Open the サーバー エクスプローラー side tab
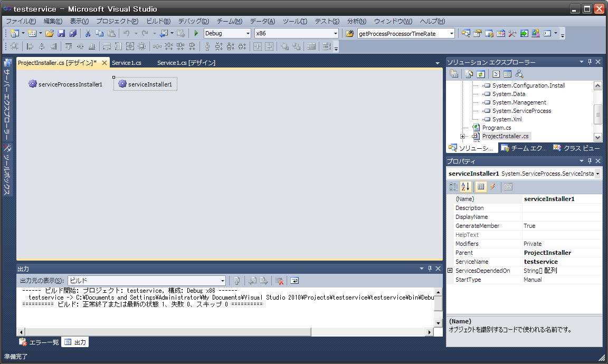The image size is (608, 364). pos(7,100)
